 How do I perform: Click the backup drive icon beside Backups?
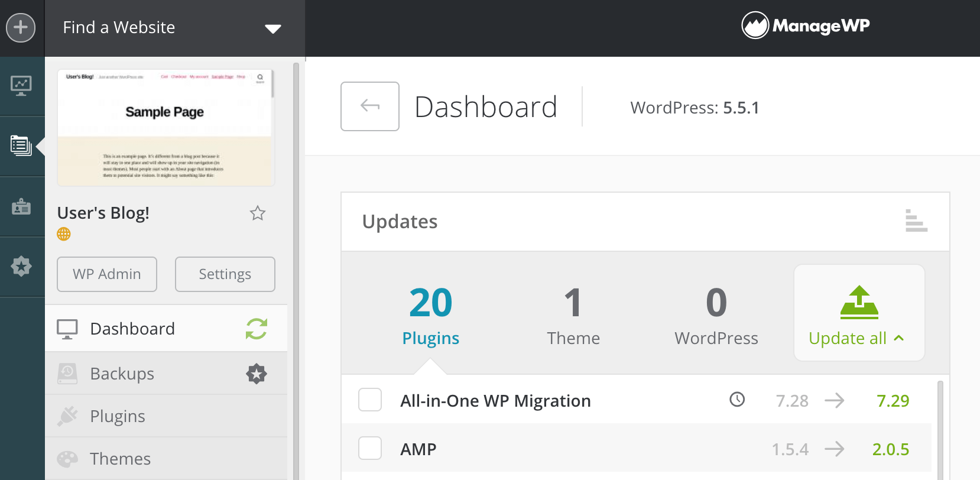tap(67, 374)
